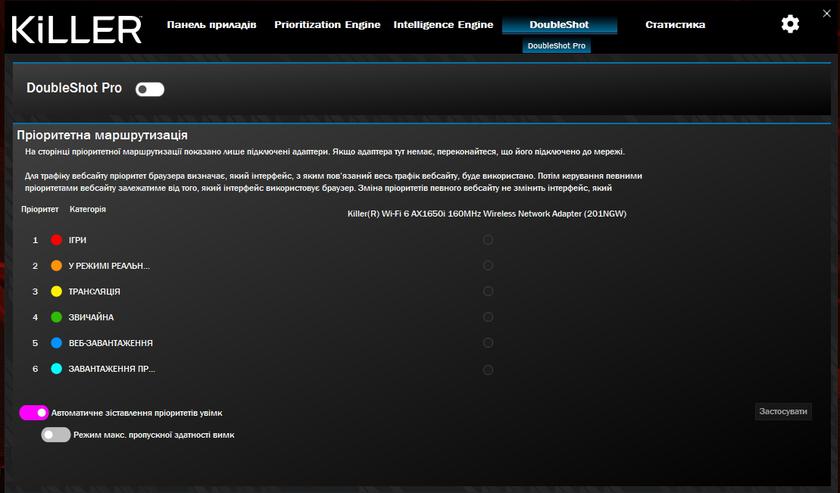840x493 pixels.
Task: Open the Intelligence Engine tab
Action: pyautogui.click(x=442, y=24)
